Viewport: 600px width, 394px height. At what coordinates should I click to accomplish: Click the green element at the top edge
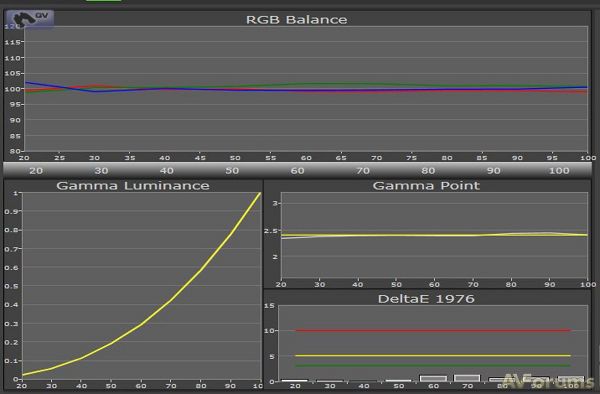pyautogui.click(x=103, y=1)
